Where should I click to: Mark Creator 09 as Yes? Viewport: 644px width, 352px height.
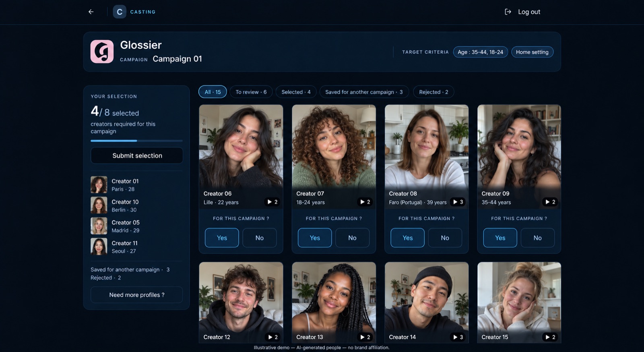point(500,238)
